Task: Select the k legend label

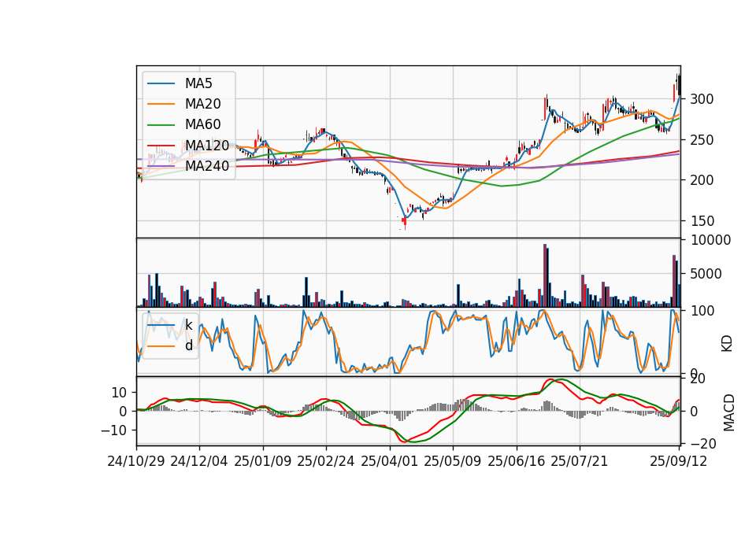Action: point(188,325)
